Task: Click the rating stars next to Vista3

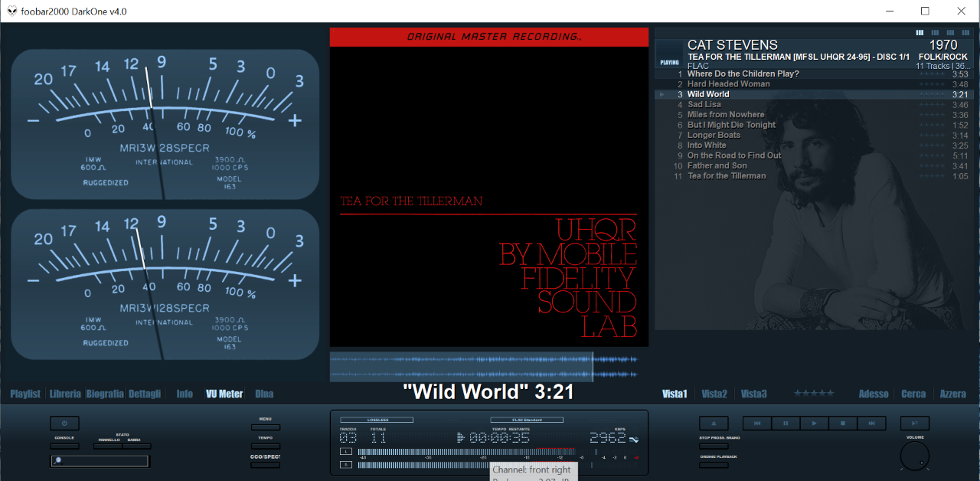Action: (814, 393)
